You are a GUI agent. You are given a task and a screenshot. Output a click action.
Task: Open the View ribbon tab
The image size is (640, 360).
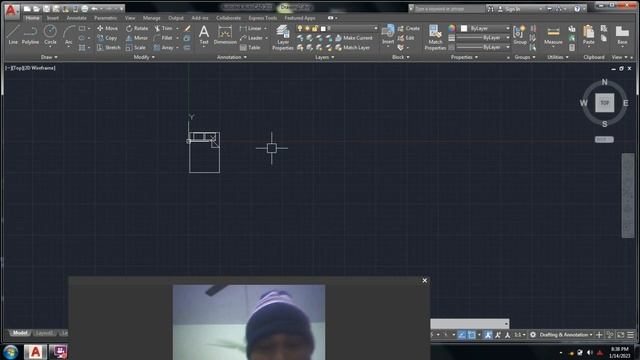tap(130, 18)
